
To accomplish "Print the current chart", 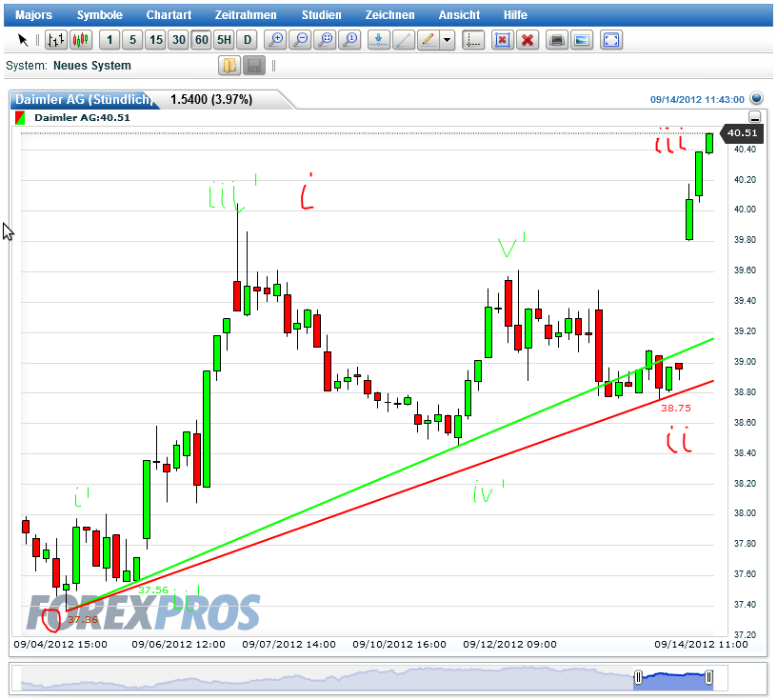I will 556,40.
